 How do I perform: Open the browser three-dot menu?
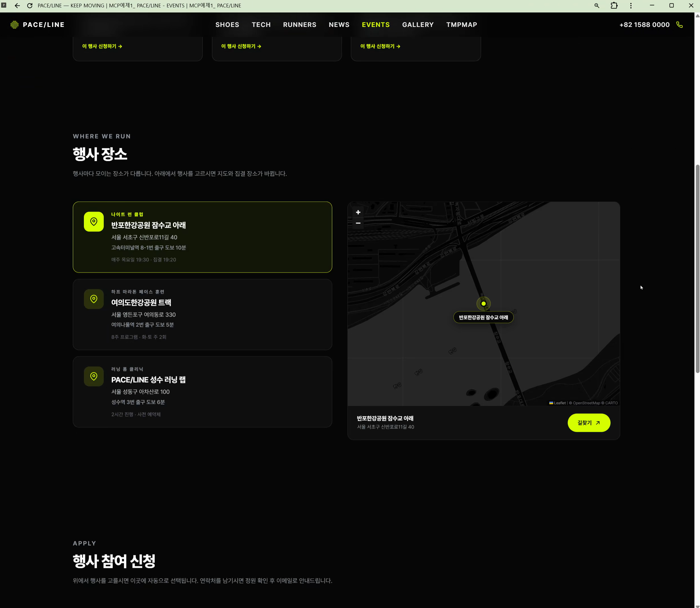tap(631, 5)
